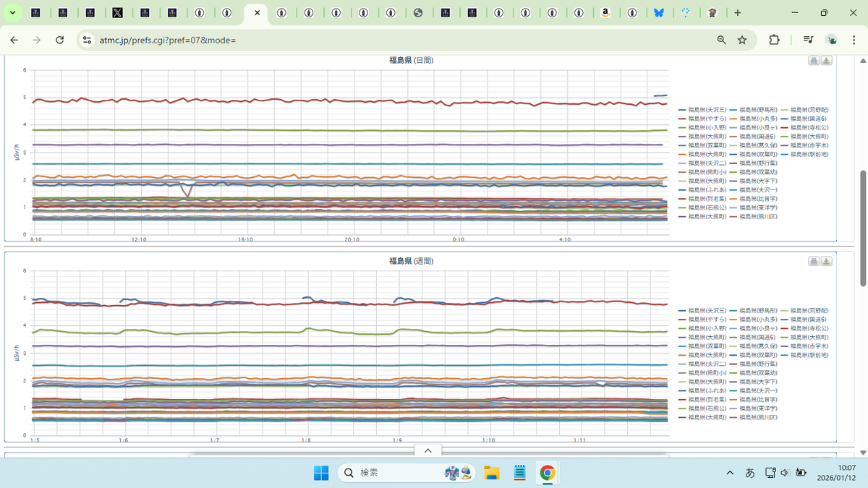Open the volume control in tray
Image resolution: width=868 pixels, height=488 pixels.
click(x=785, y=473)
